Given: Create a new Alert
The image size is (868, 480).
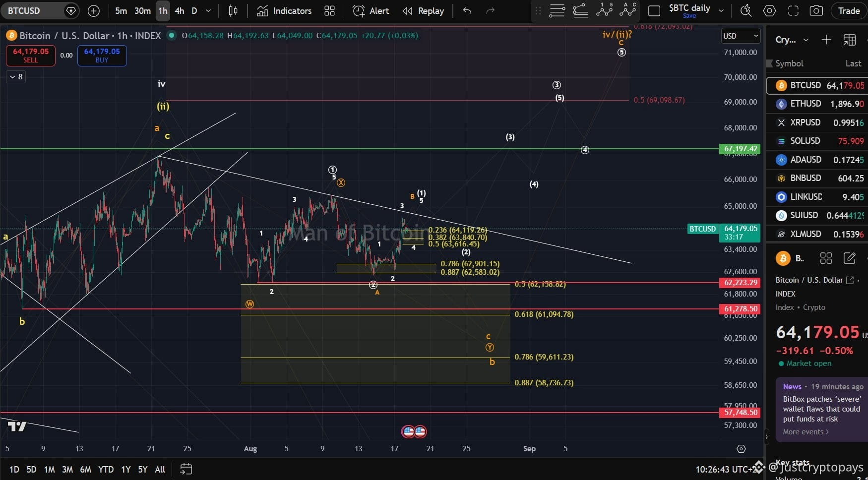Looking at the screenshot, I should (371, 10).
